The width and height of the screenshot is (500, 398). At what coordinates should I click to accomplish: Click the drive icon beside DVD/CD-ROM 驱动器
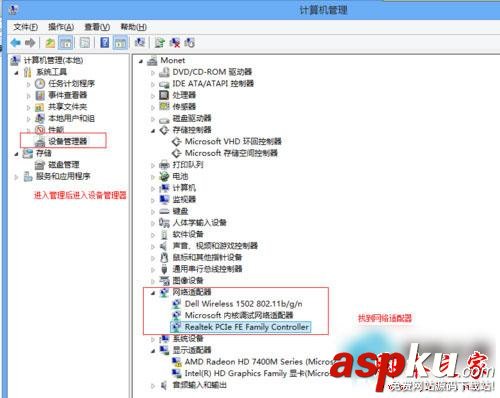tap(164, 72)
